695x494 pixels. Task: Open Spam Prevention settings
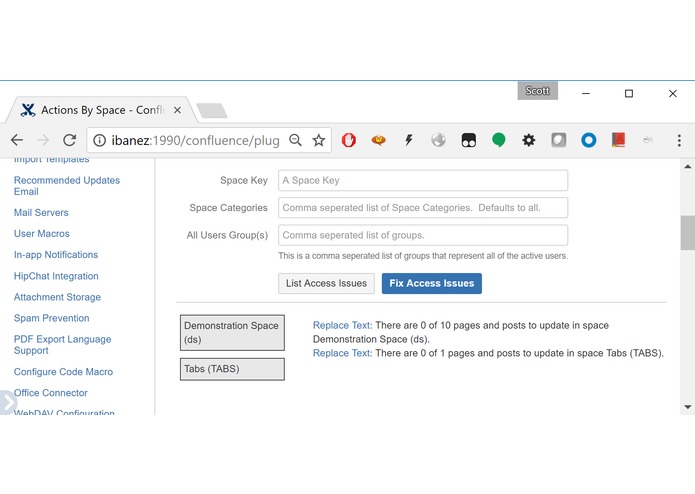pos(51,318)
